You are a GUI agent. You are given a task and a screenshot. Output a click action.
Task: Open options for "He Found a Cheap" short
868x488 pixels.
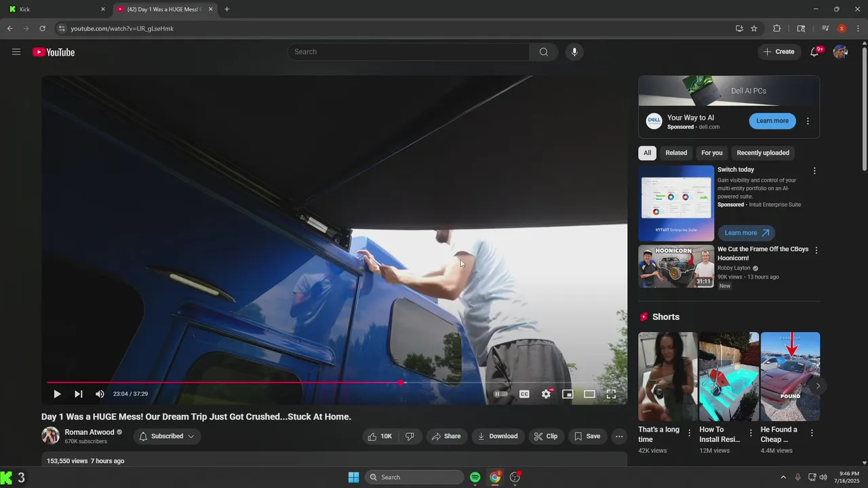[812, 433]
